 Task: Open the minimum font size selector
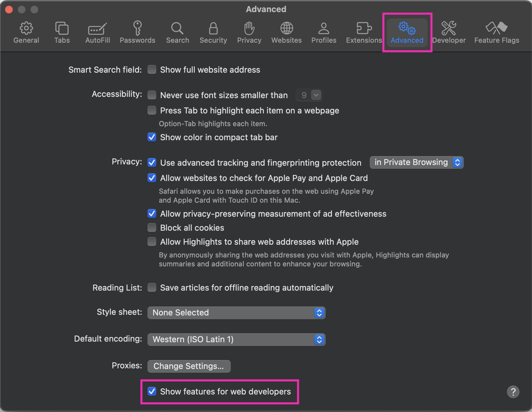(309, 95)
